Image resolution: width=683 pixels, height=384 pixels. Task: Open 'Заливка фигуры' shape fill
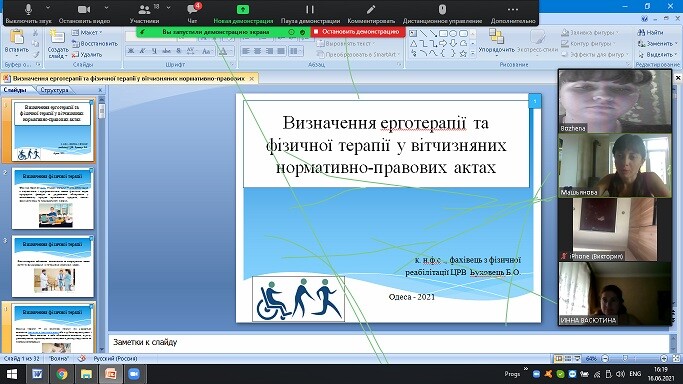pyautogui.click(x=589, y=32)
